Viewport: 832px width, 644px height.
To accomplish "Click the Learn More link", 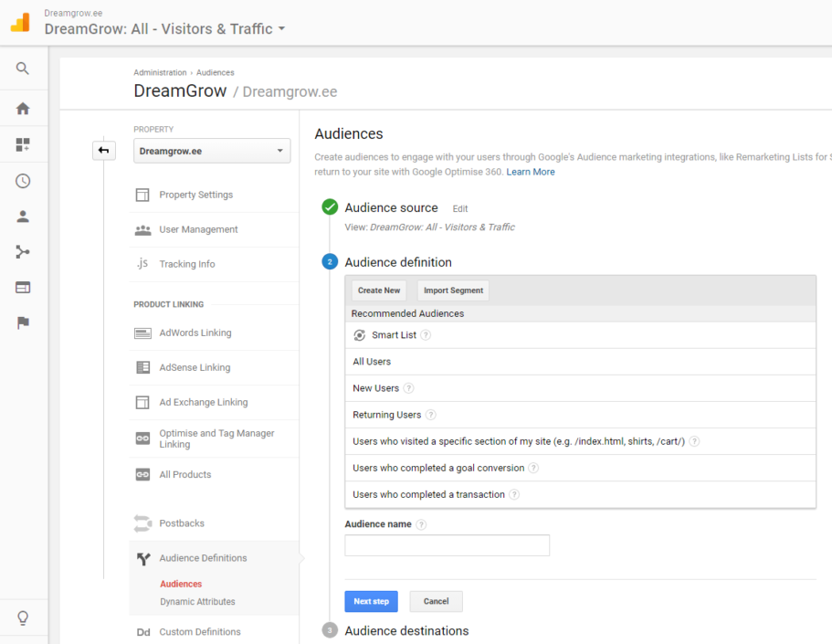I will point(530,171).
